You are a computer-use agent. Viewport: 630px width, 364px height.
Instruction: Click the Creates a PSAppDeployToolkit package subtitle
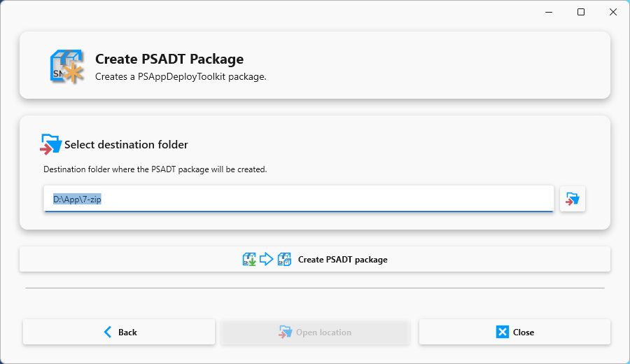pyautogui.click(x=181, y=76)
